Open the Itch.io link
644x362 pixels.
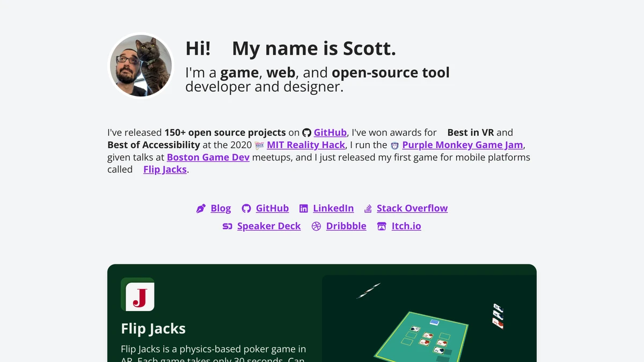click(x=406, y=226)
